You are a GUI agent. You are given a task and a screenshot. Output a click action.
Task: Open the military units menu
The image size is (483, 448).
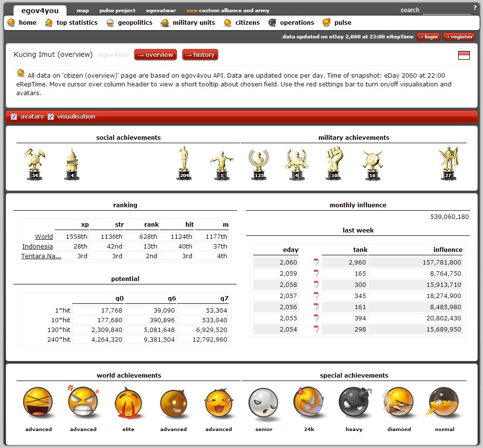[188, 23]
